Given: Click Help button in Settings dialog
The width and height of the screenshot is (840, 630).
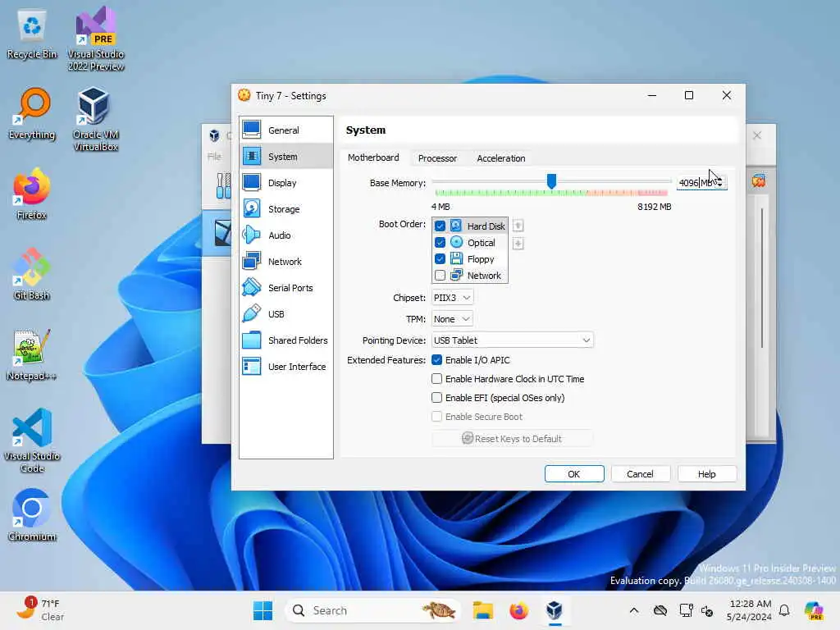Looking at the screenshot, I should pos(706,474).
